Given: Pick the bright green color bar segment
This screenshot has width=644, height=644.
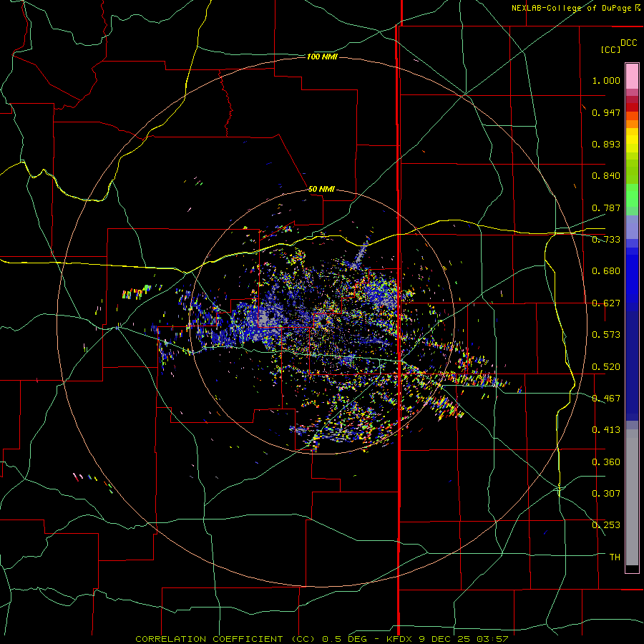Looking at the screenshot, I should [x=632, y=195].
